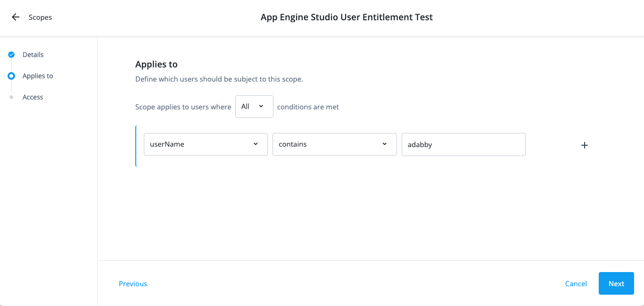Click the blue bar marking the condition row
The height and width of the screenshot is (306, 644).
[136, 146]
